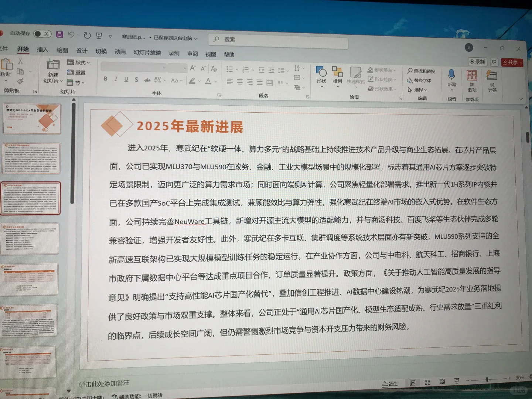Viewport: 532px width, 399px height.
Task: Select the first slide thumbnail in sidebar
Action: pyautogui.click(x=31, y=119)
